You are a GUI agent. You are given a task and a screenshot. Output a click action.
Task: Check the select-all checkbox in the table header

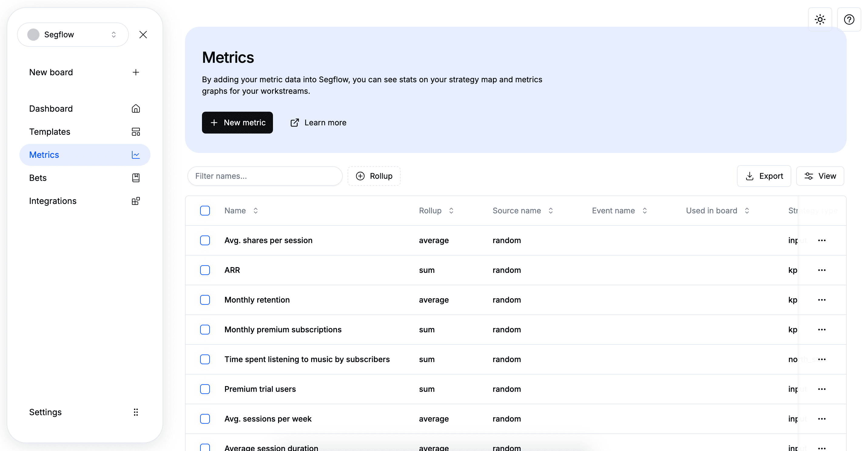click(205, 211)
